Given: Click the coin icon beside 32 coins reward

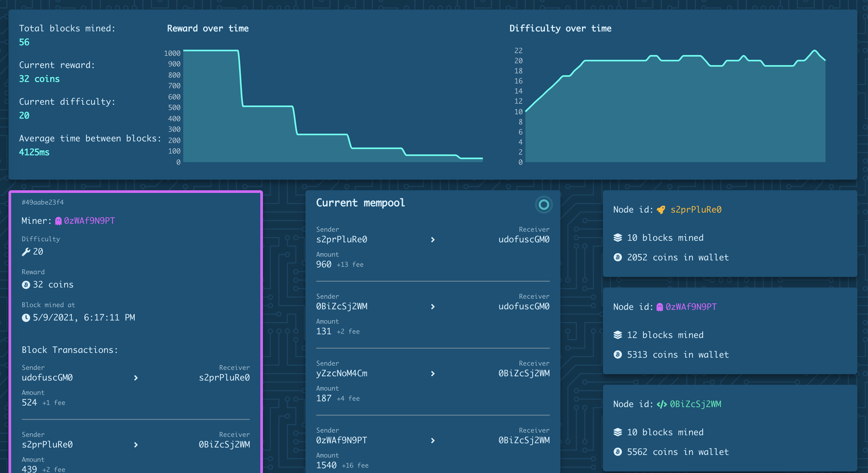Looking at the screenshot, I should pos(26,285).
